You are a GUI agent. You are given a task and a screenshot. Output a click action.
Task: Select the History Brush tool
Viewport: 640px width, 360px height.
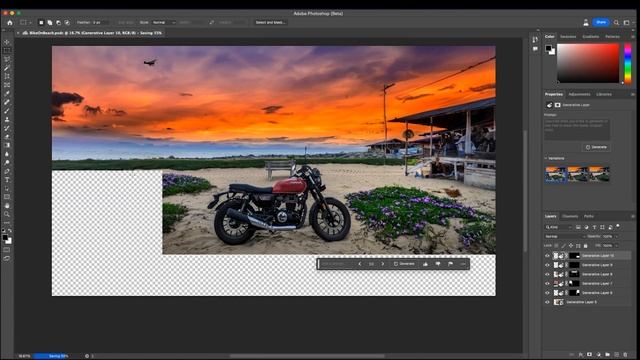coord(7,128)
